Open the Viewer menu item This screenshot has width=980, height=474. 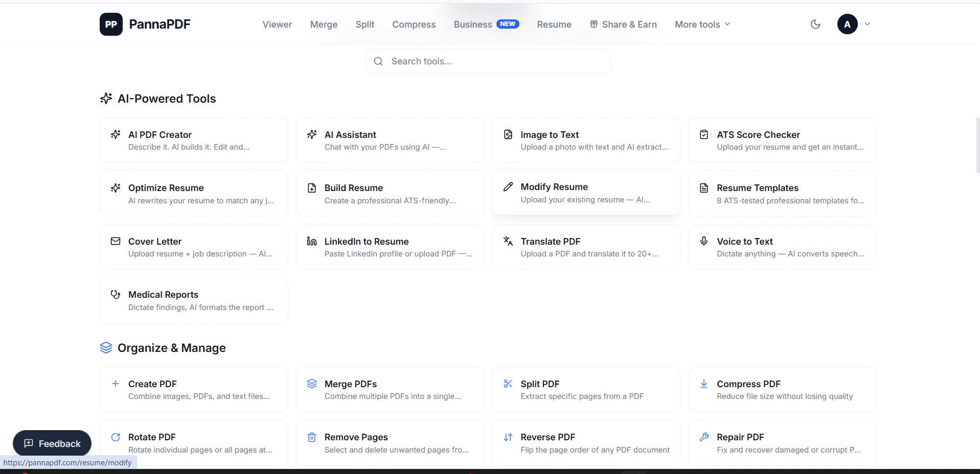pyautogui.click(x=277, y=25)
